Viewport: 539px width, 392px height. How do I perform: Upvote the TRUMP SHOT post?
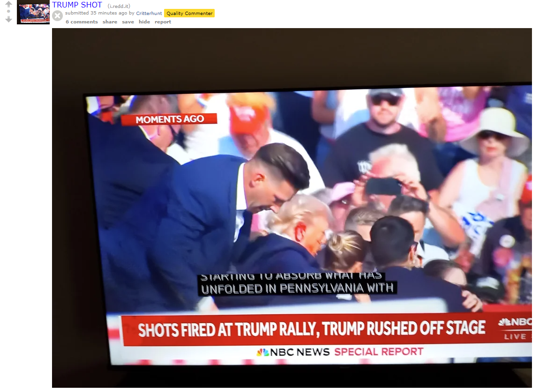point(8,4)
